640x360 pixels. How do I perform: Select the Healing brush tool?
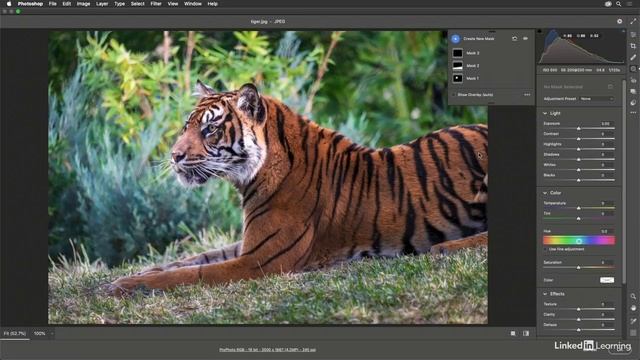click(x=633, y=58)
